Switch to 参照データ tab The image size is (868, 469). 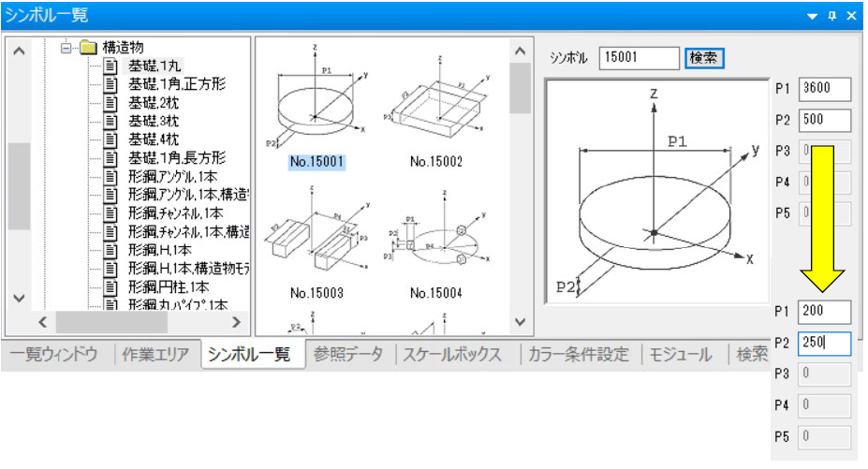pos(348,355)
